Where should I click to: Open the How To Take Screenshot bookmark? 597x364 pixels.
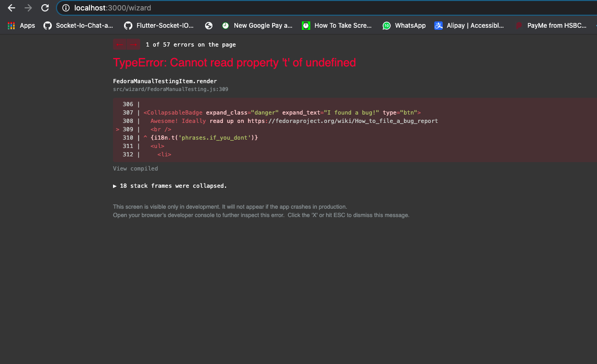click(x=336, y=26)
